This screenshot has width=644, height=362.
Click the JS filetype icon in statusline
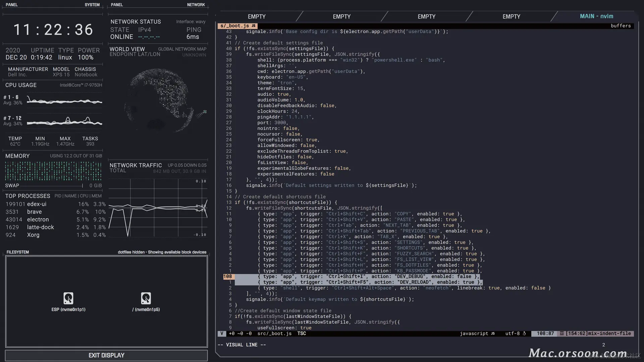(x=493, y=334)
